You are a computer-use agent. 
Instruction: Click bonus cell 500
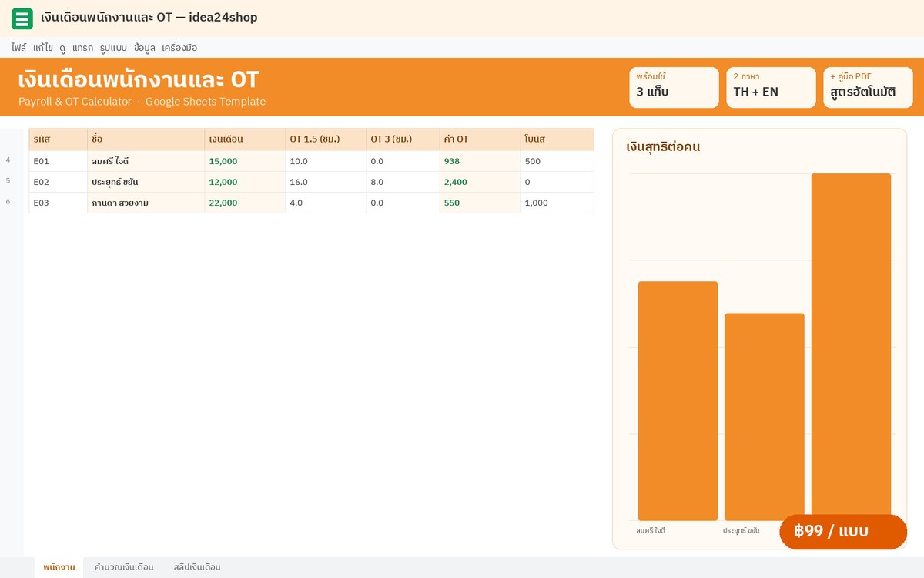(557, 161)
